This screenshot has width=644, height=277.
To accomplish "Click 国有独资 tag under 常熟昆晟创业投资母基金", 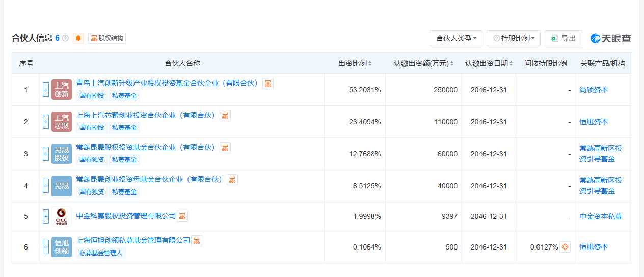I will pos(92,192).
